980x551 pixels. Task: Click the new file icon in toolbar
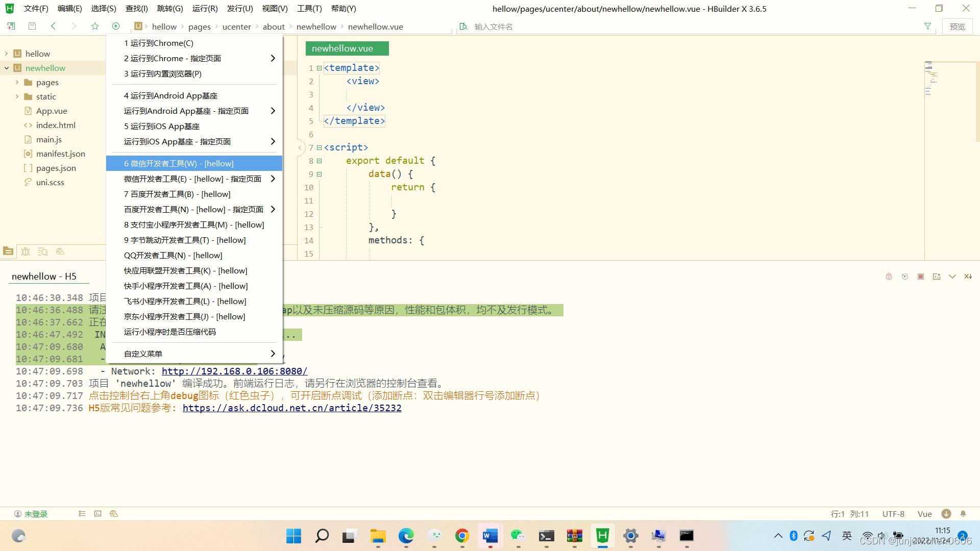11,26
